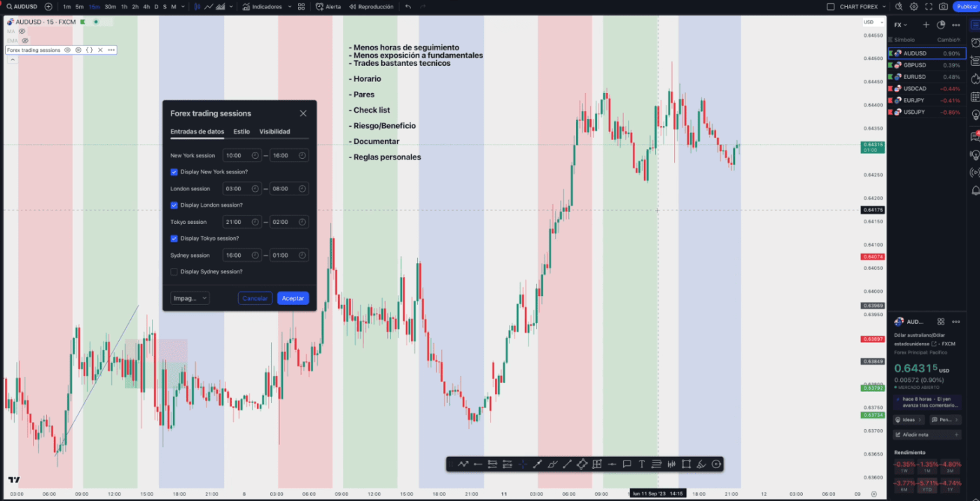Edit London session start time 03:00
980x501 pixels.
[x=242, y=188]
